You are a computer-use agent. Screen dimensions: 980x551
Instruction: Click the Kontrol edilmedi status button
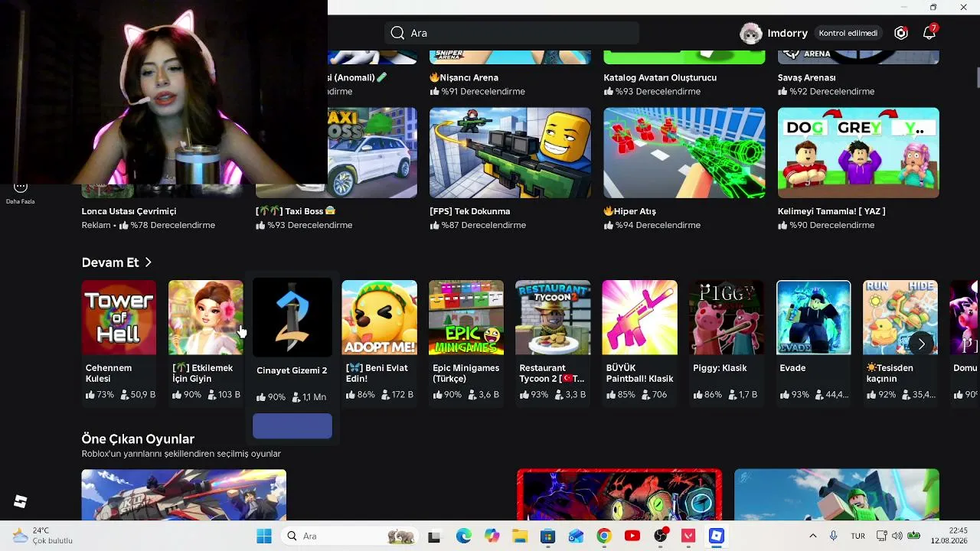coord(848,33)
